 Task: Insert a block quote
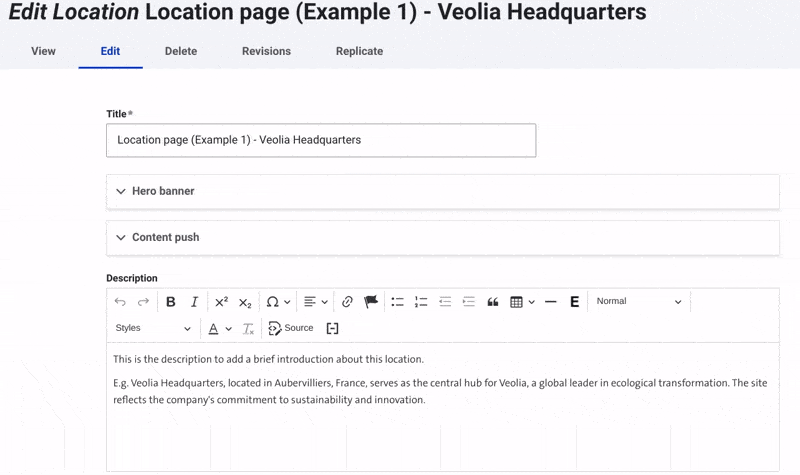click(493, 302)
